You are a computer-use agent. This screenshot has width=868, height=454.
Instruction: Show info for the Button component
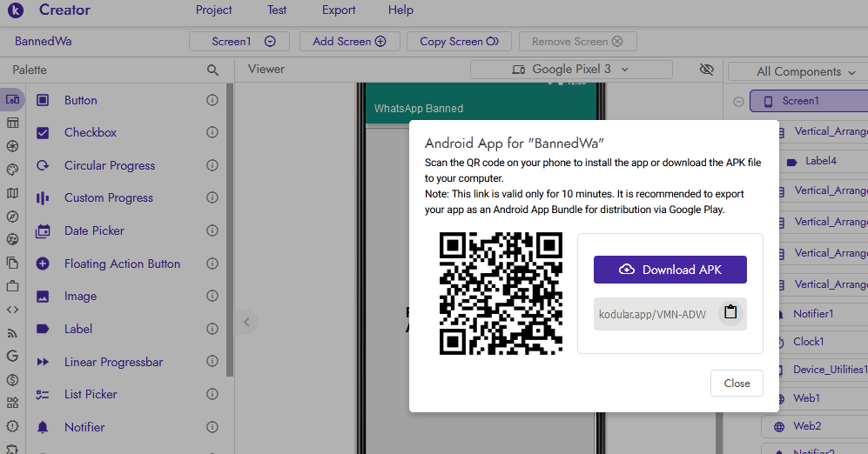212,100
